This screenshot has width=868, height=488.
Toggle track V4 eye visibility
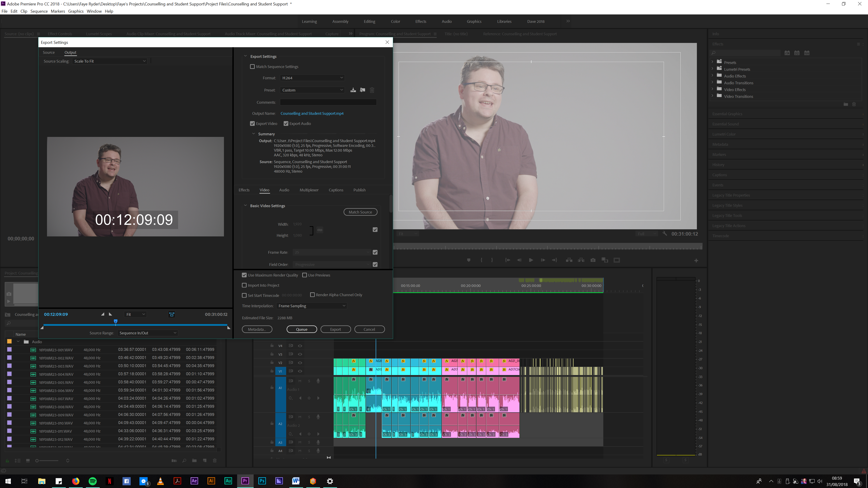point(300,346)
